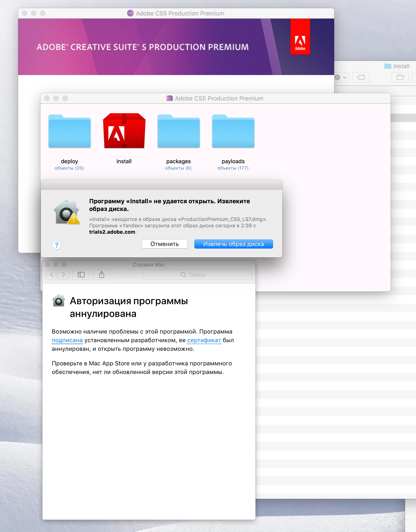Go back in the Mac Help window
The width and height of the screenshot is (416, 532).
[x=52, y=275]
